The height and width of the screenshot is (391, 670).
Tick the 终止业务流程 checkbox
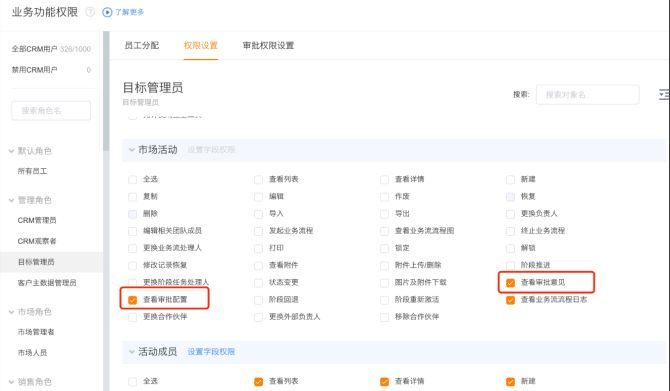click(x=510, y=231)
